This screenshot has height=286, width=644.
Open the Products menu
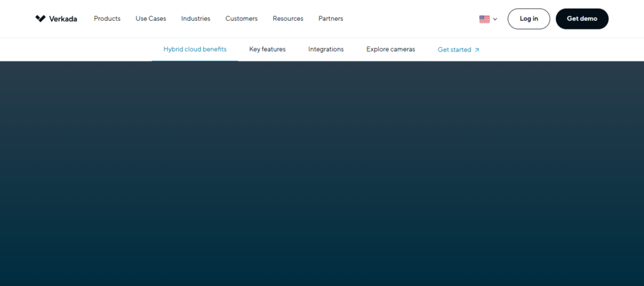[x=107, y=18]
